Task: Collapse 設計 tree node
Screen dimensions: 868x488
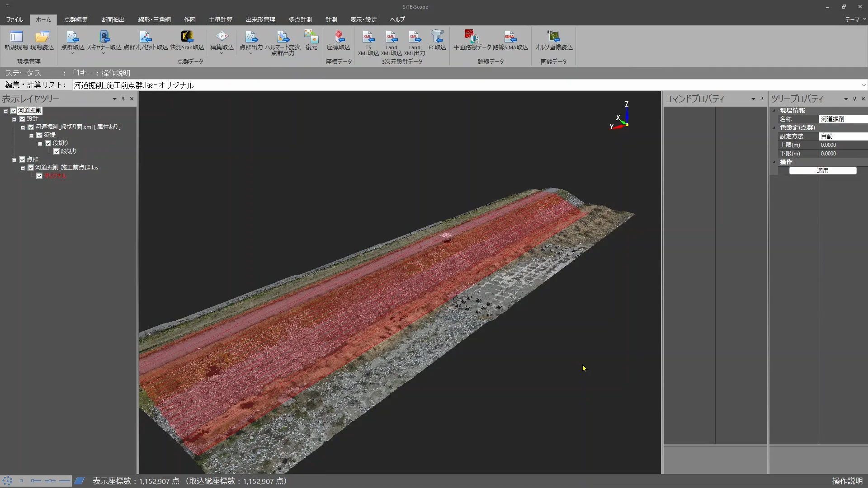Action: click(14, 119)
